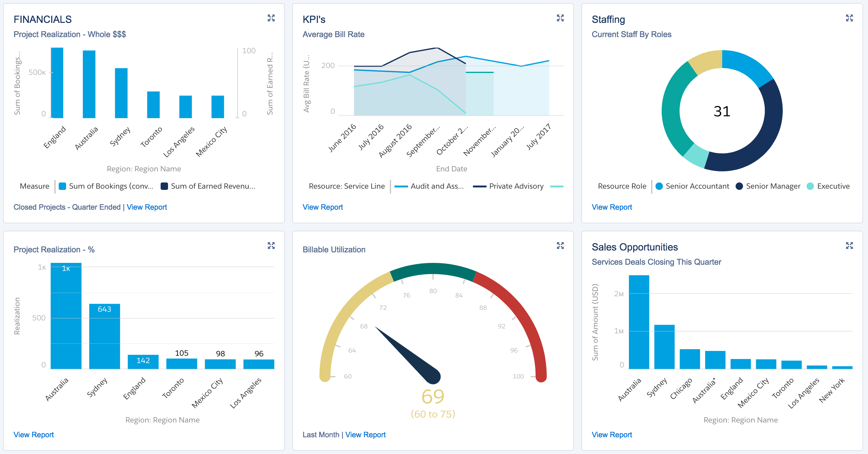Expand the Sales Opportunities widget

click(x=849, y=246)
